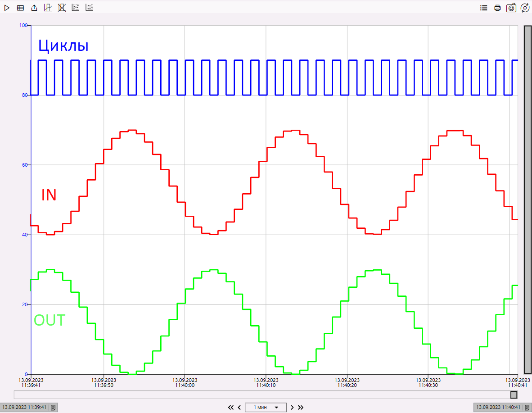Open the table view icon

tap(20, 8)
